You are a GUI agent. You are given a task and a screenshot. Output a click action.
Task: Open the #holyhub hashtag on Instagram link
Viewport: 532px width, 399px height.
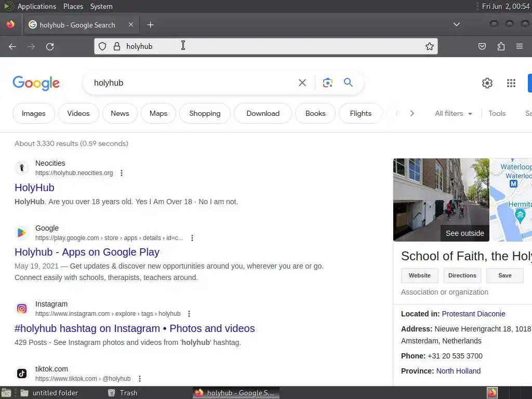pyautogui.click(x=135, y=328)
